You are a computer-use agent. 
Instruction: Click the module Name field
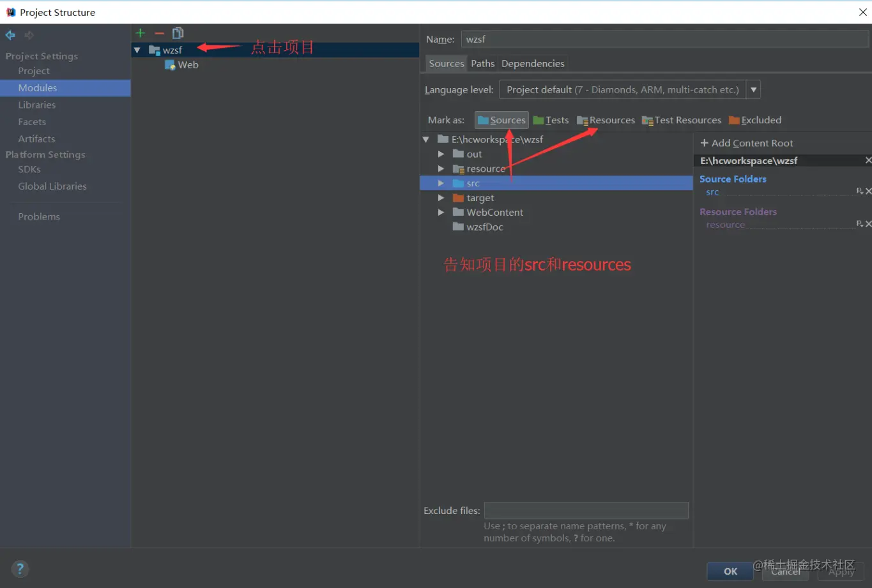664,39
